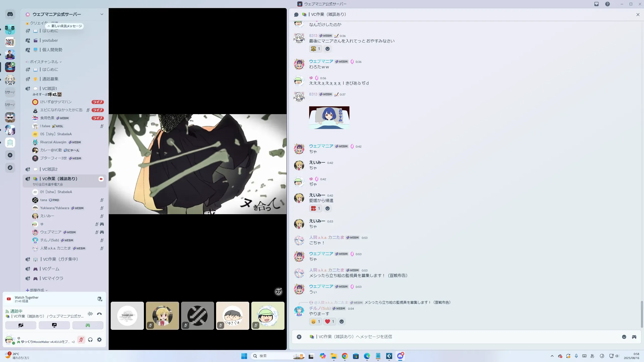Toggle headphone deafen

click(x=90, y=340)
